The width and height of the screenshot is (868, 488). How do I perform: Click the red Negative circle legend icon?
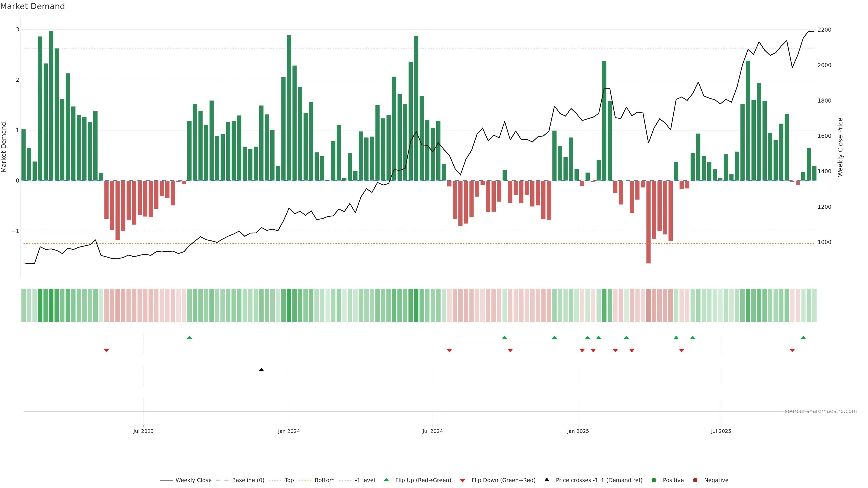[695, 480]
